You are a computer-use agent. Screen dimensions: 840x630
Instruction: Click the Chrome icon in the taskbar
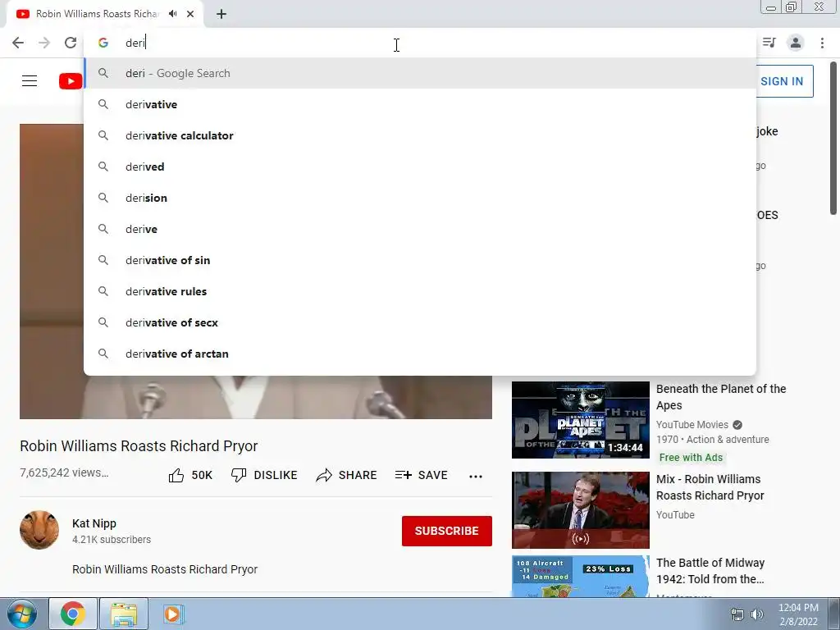73,614
